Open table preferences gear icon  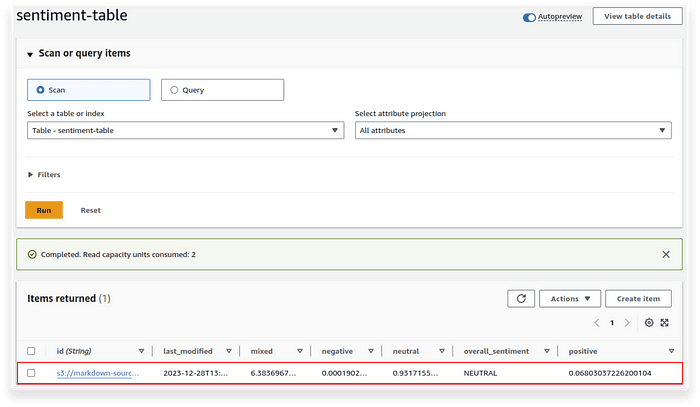pyautogui.click(x=649, y=323)
